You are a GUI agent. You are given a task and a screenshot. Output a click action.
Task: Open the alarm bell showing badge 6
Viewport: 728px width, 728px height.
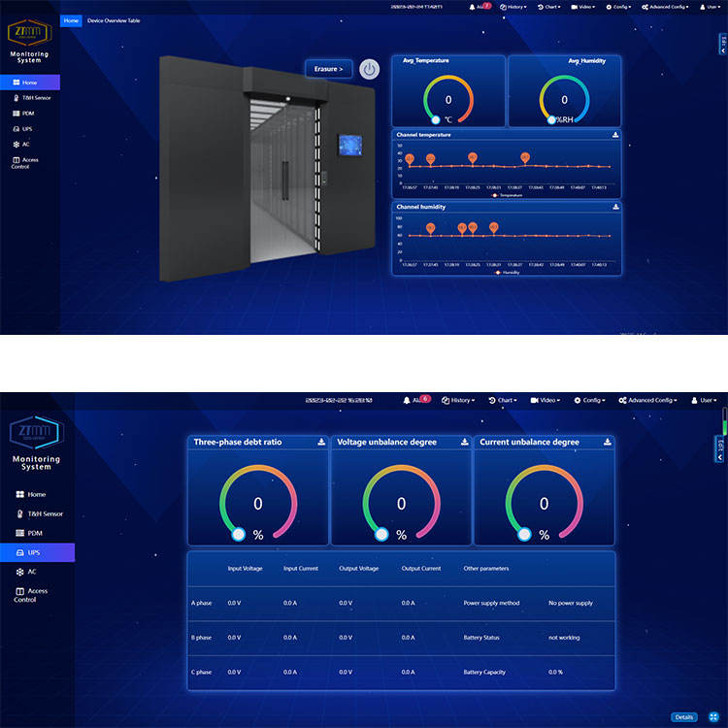pos(409,400)
